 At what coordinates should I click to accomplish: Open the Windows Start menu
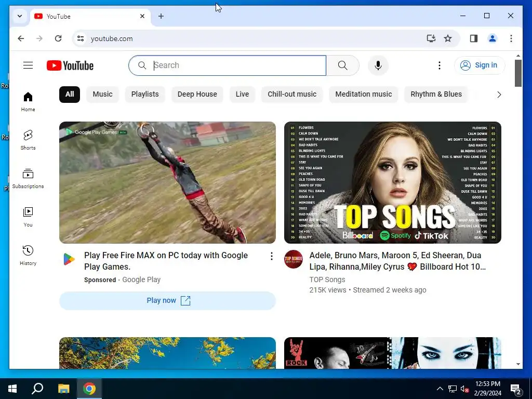[12, 389]
